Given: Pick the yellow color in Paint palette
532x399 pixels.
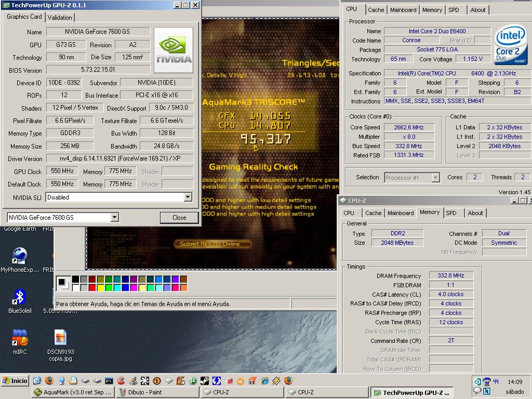Looking at the screenshot, I should point(101,288).
